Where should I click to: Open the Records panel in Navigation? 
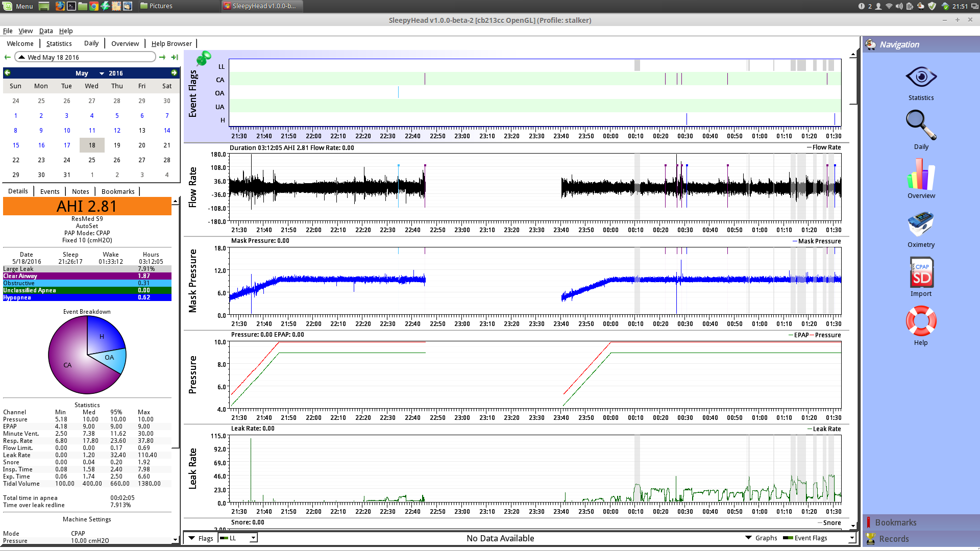click(x=893, y=539)
